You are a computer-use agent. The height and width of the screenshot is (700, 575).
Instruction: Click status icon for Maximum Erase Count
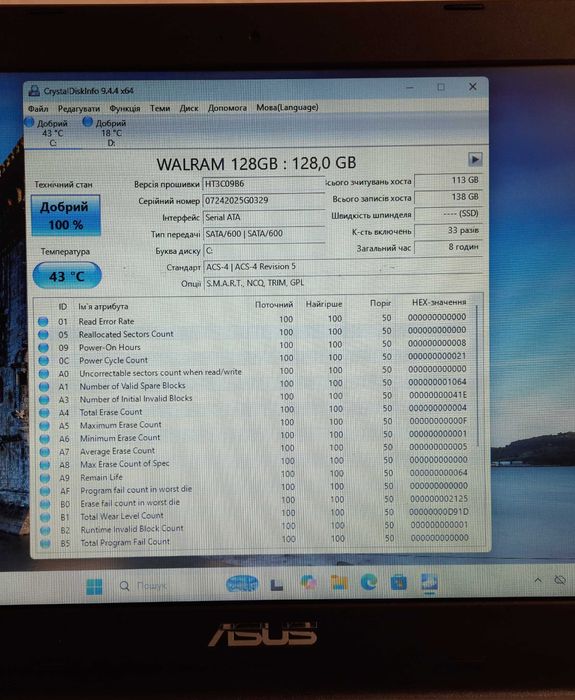(x=44, y=425)
